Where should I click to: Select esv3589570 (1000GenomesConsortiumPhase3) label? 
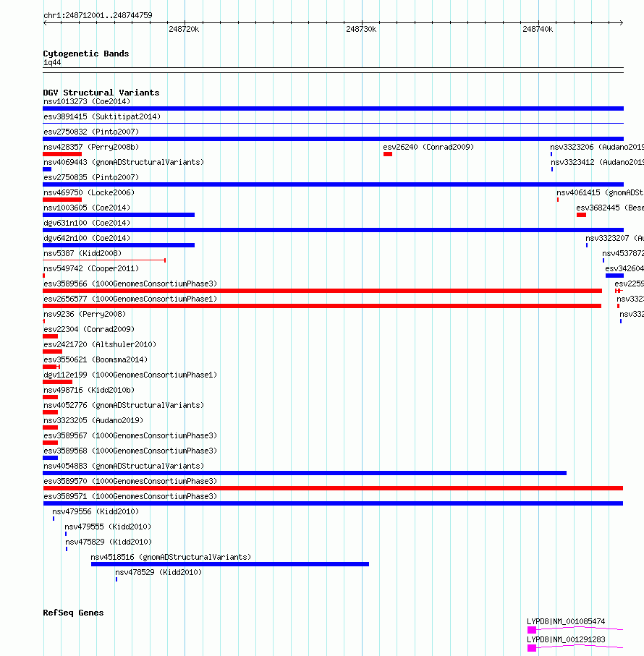[130, 482]
